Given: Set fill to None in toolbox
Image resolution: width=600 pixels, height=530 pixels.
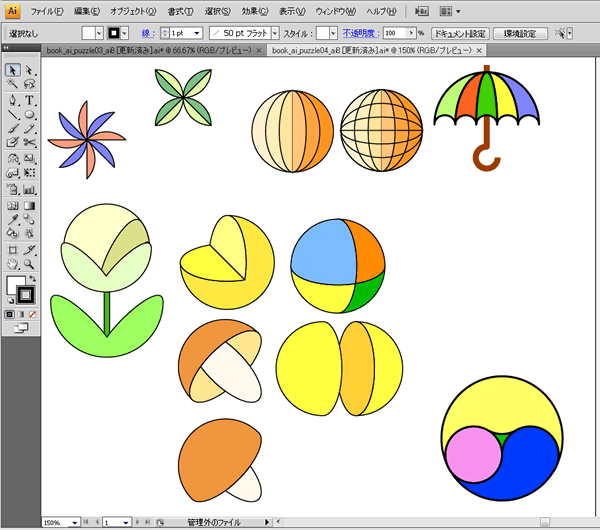Looking at the screenshot, I should (33, 314).
